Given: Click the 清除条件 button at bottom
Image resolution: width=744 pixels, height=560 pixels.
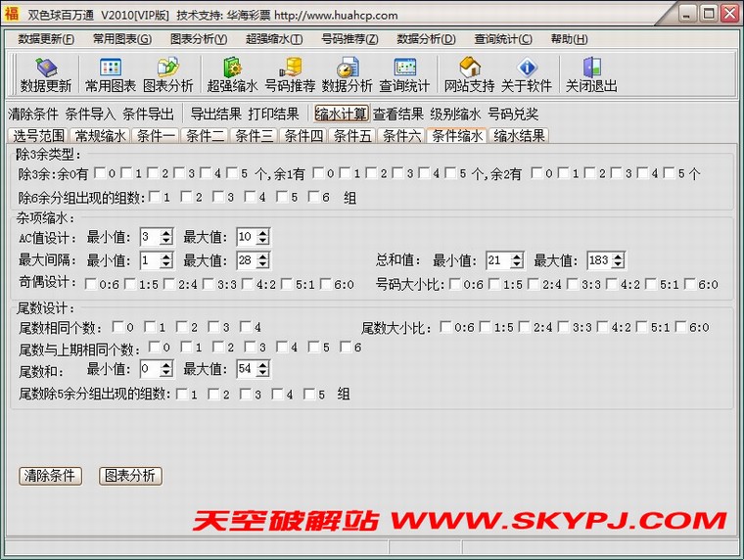Looking at the screenshot, I should tap(50, 476).
